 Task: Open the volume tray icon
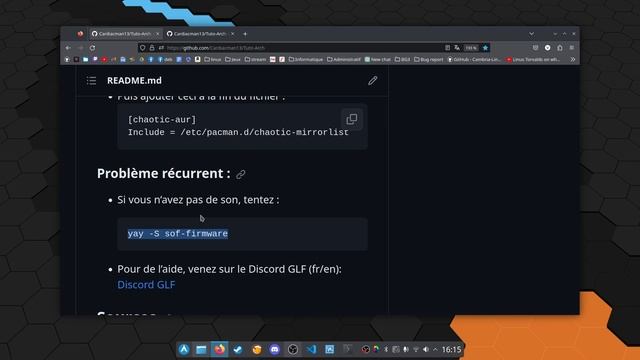(426, 349)
